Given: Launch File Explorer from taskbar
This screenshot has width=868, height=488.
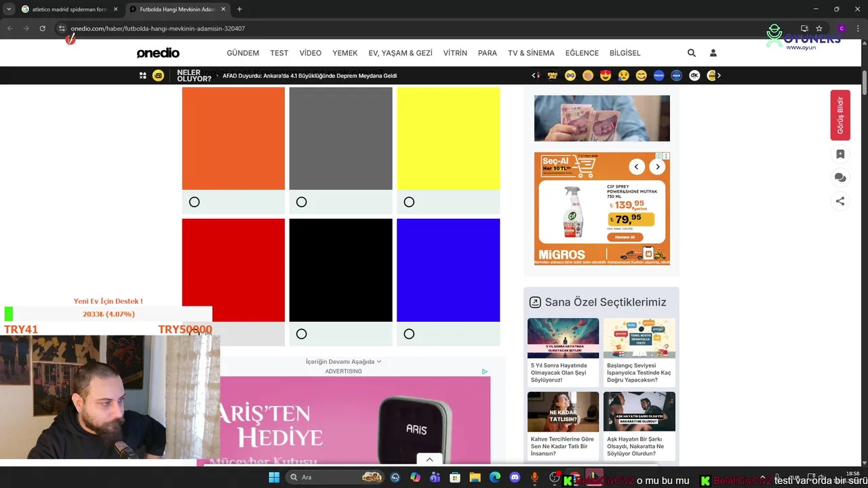Looking at the screenshot, I should (x=475, y=477).
